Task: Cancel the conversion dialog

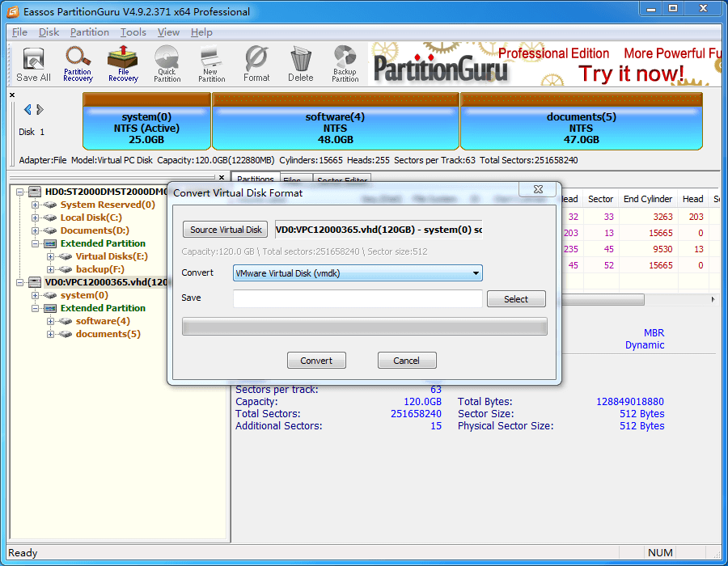Action: tap(406, 361)
